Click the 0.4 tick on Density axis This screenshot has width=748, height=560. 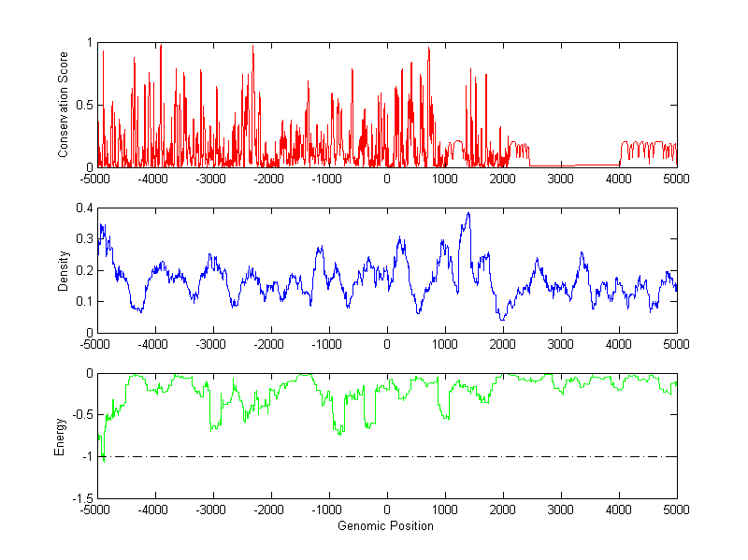pyautogui.click(x=83, y=208)
